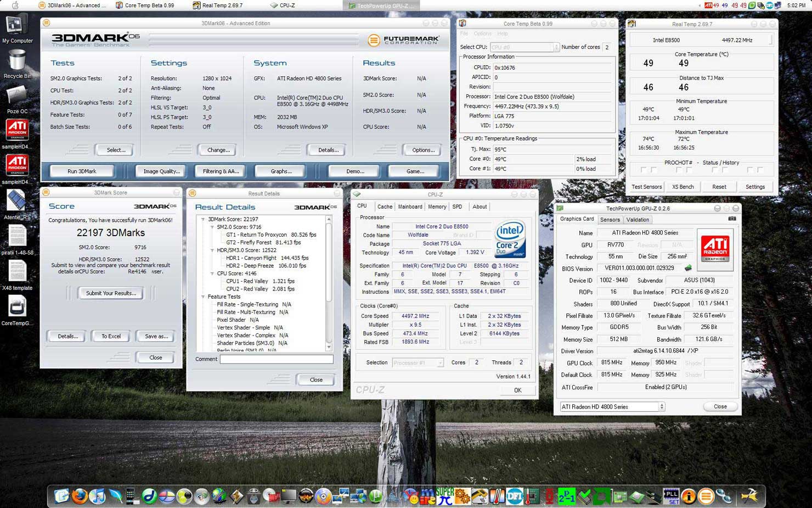Click the Run 3DMark button
Image resolution: width=812 pixels, height=508 pixels.
[x=82, y=171]
